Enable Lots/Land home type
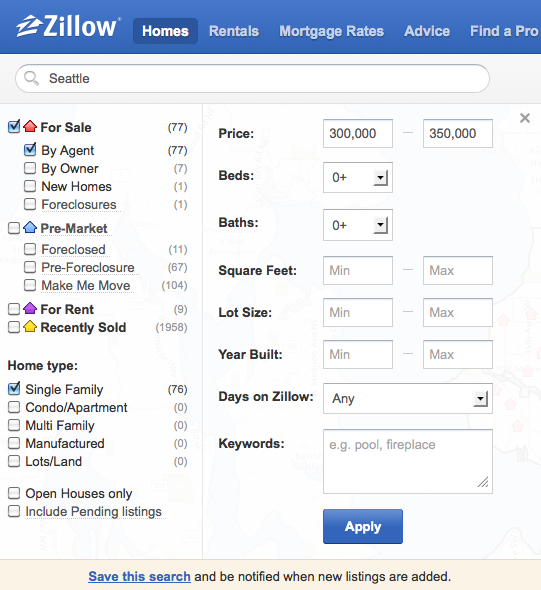541x590 pixels. [14, 461]
